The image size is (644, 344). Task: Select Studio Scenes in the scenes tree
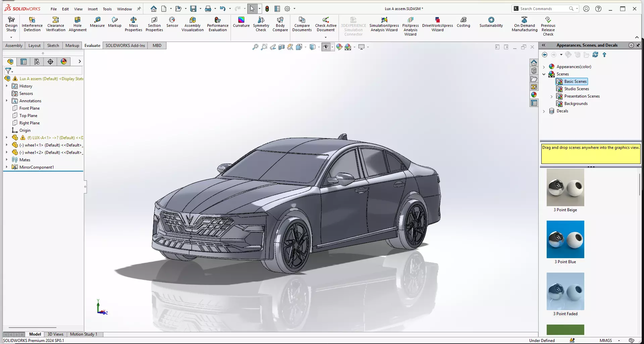[577, 89]
